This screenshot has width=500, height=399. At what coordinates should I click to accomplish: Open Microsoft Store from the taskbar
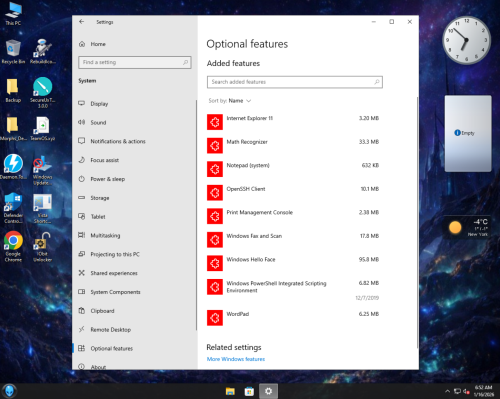click(249, 391)
